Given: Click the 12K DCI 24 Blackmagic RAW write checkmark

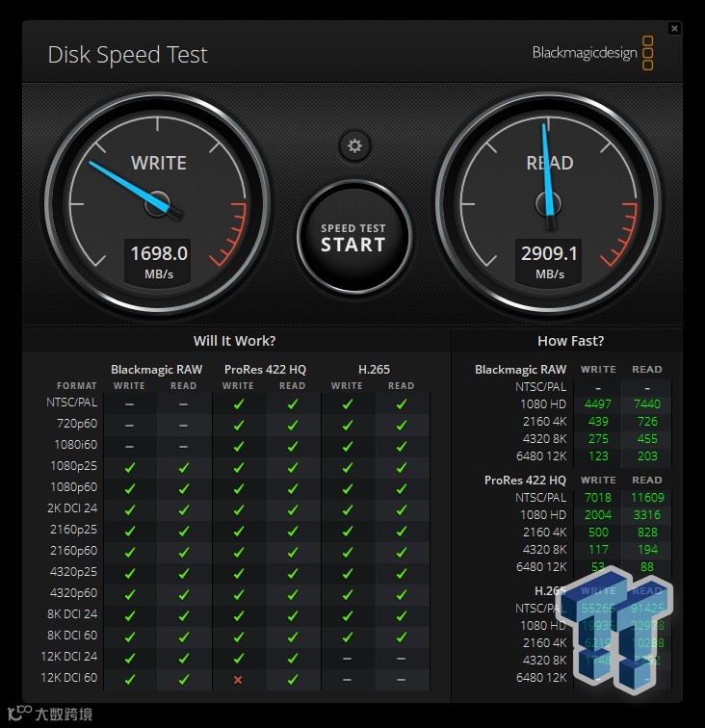Looking at the screenshot, I should (130, 658).
